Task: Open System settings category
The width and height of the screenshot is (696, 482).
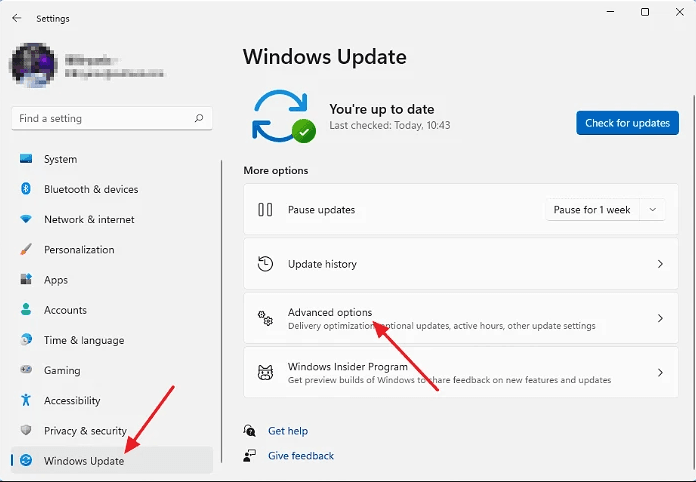Action: coord(112,159)
